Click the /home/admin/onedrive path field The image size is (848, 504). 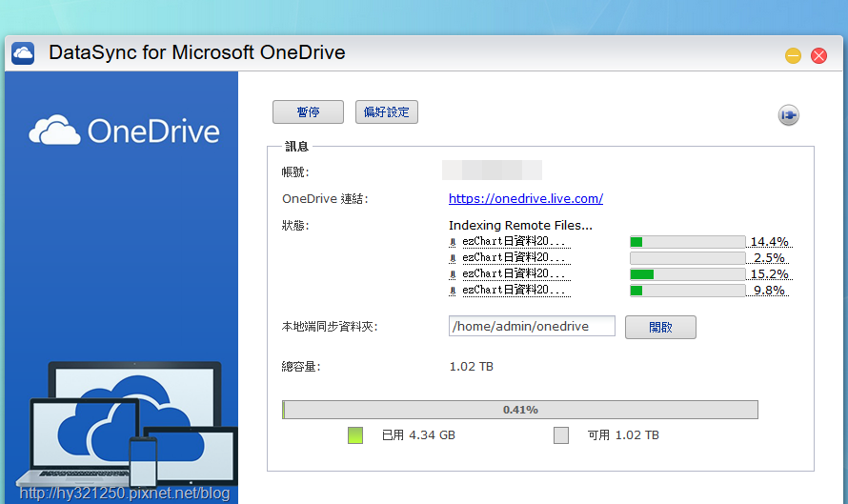tap(532, 326)
